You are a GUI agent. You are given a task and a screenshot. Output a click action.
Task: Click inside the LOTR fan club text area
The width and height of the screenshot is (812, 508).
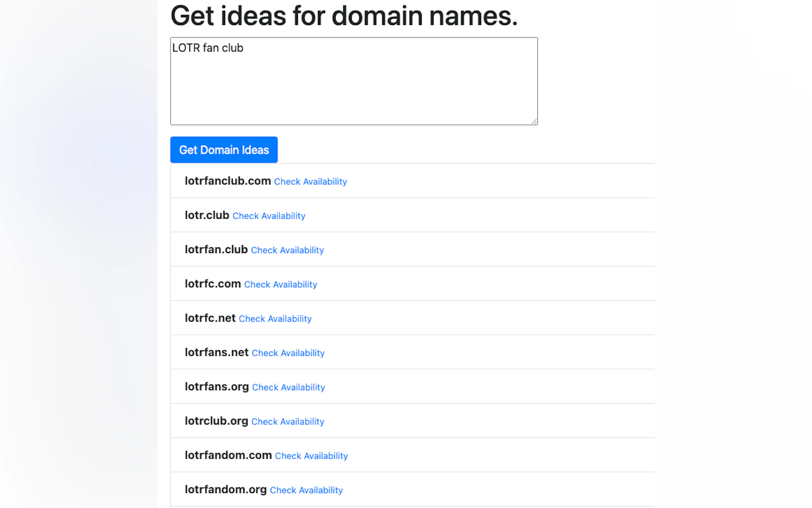pyautogui.click(x=354, y=81)
